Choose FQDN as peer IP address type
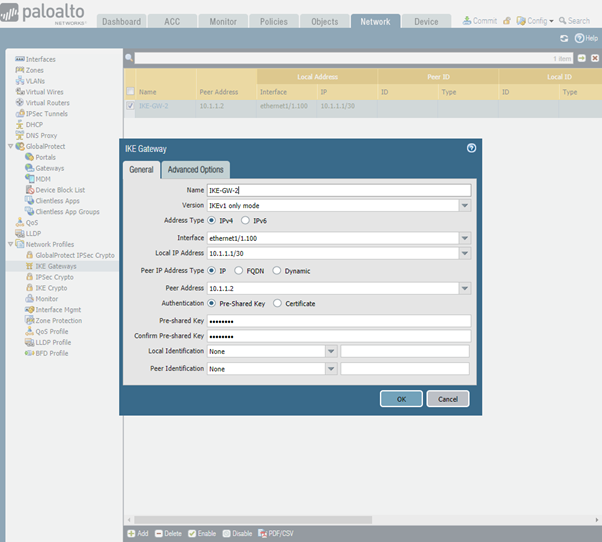 coord(238,271)
